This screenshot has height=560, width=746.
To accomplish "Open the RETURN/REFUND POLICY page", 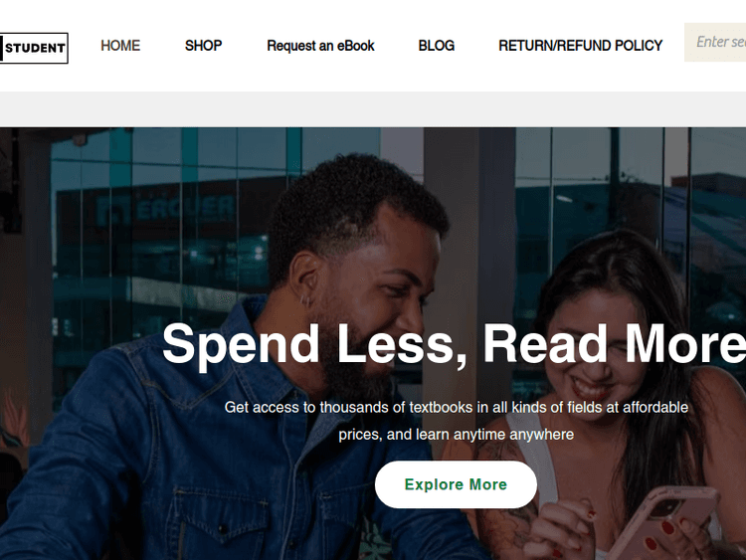I will 580,46.
